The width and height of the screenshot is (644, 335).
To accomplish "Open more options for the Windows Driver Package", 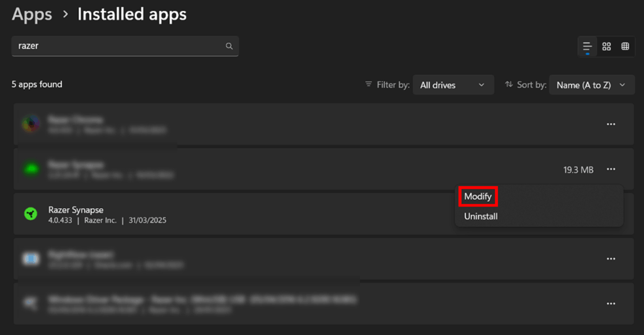I will (611, 303).
